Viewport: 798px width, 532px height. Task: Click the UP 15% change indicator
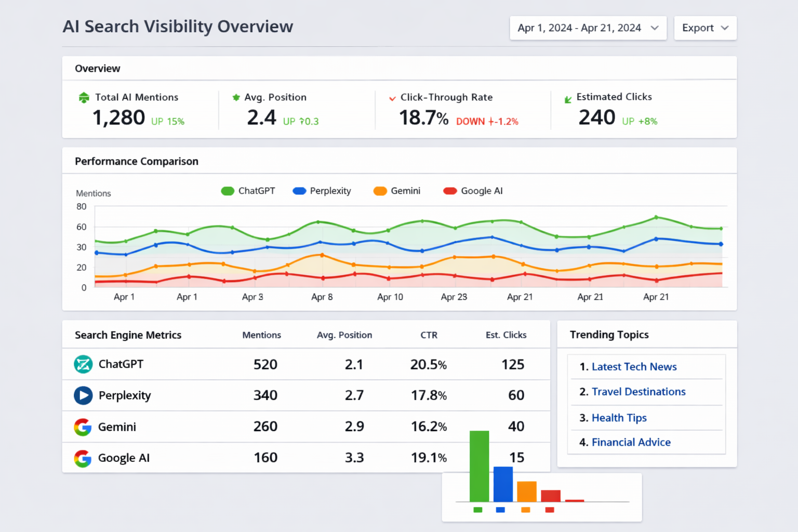click(x=168, y=122)
